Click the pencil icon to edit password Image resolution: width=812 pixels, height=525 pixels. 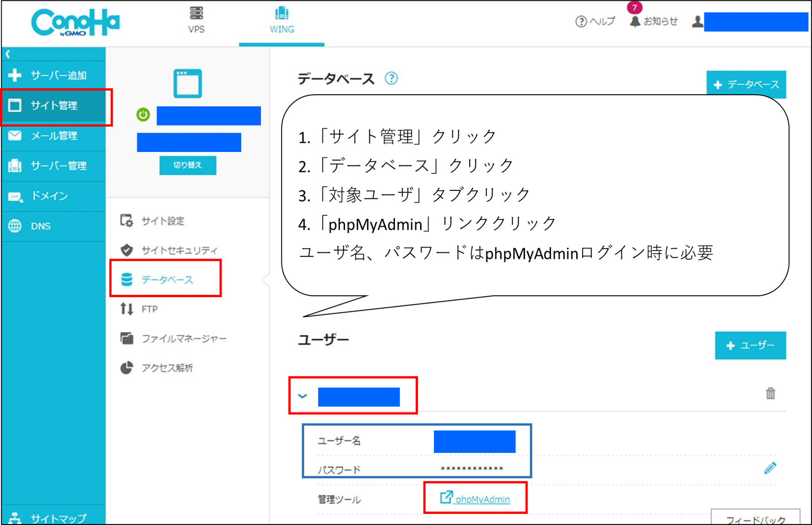(x=770, y=468)
